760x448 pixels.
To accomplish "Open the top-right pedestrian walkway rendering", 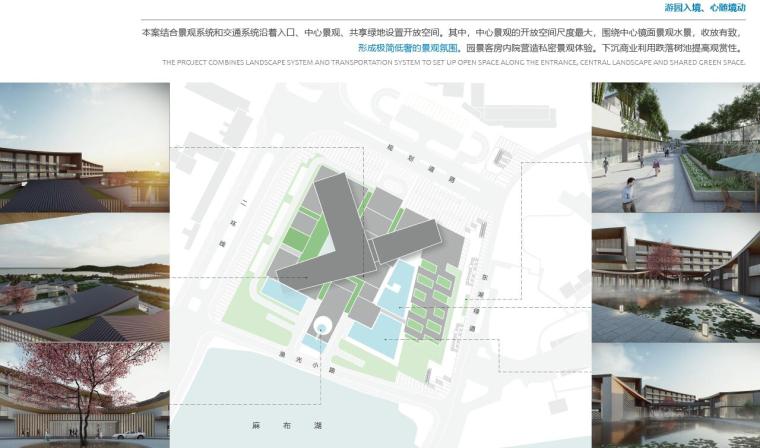I will (x=675, y=146).
